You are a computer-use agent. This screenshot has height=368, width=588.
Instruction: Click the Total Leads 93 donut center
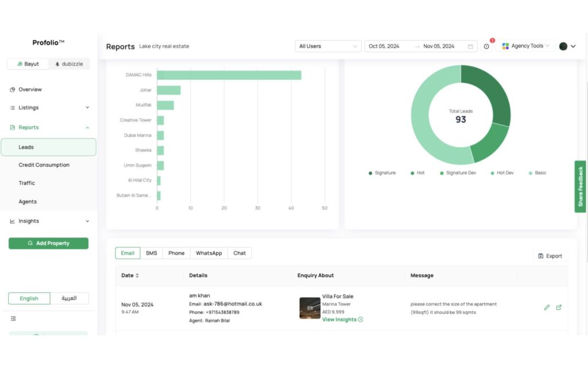click(461, 116)
